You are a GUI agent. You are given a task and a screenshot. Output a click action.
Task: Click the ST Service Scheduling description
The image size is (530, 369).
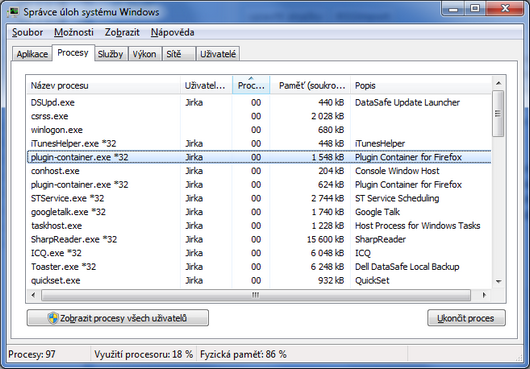point(397,198)
